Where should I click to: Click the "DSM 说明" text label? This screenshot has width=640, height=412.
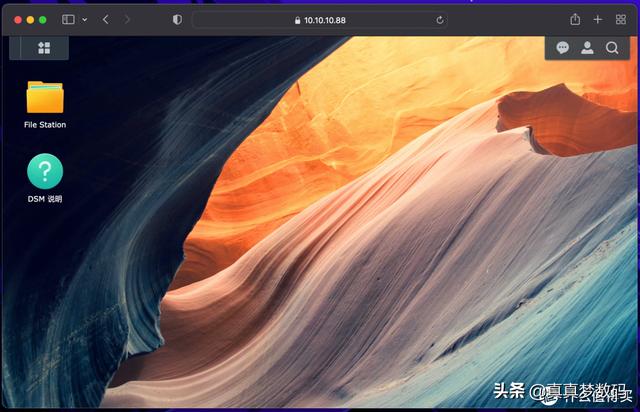(45, 199)
